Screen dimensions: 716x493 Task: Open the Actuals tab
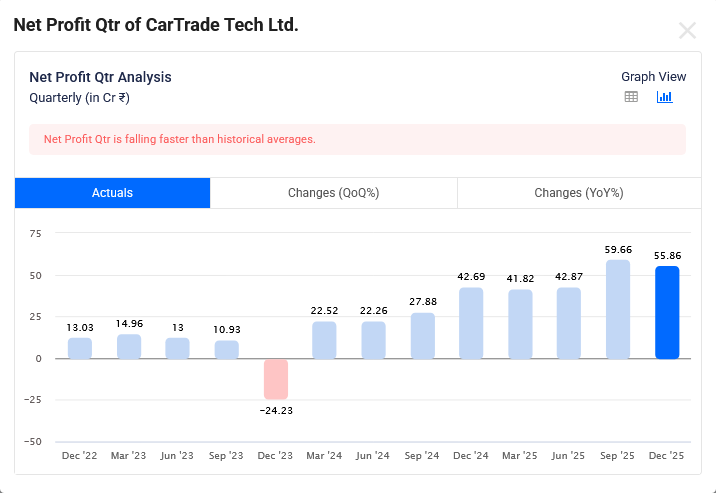point(112,193)
